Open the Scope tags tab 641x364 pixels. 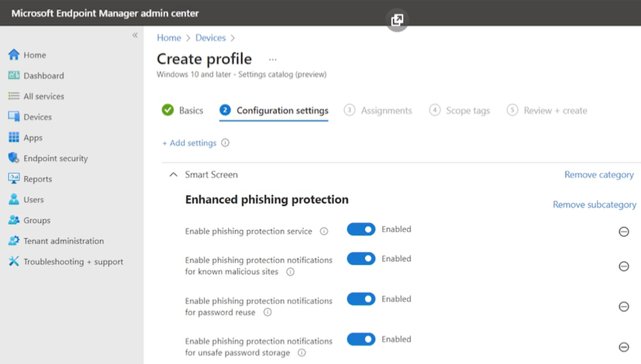click(459, 111)
